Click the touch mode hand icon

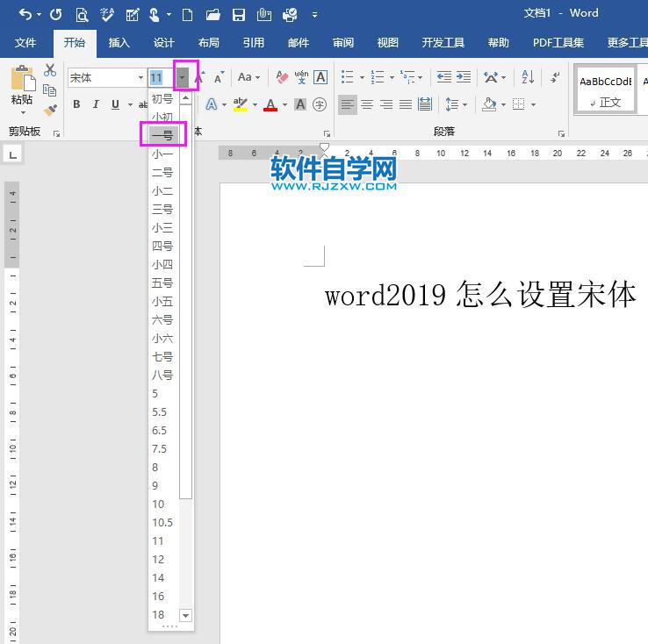point(155,15)
